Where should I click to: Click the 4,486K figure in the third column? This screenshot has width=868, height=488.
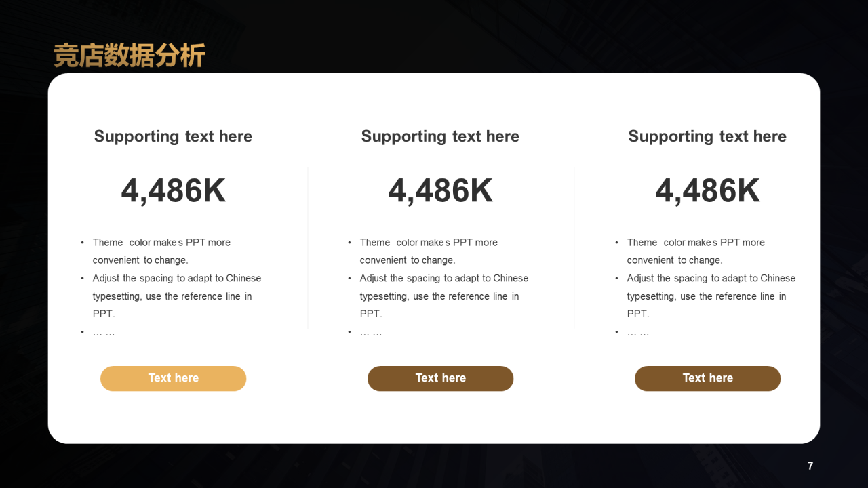707,190
